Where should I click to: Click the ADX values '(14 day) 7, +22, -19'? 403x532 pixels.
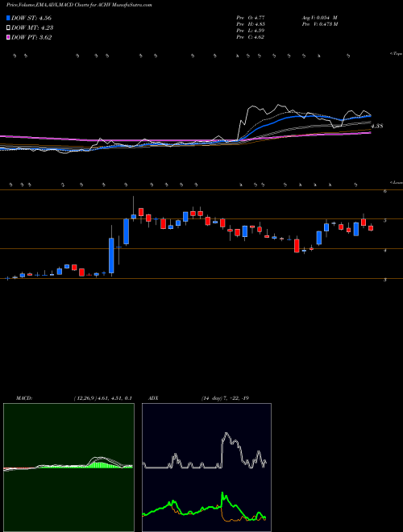coord(225,398)
